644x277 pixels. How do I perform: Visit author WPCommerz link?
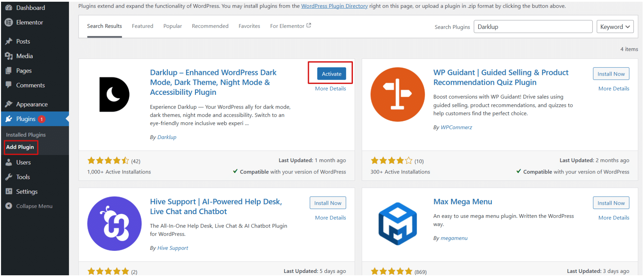click(x=456, y=127)
